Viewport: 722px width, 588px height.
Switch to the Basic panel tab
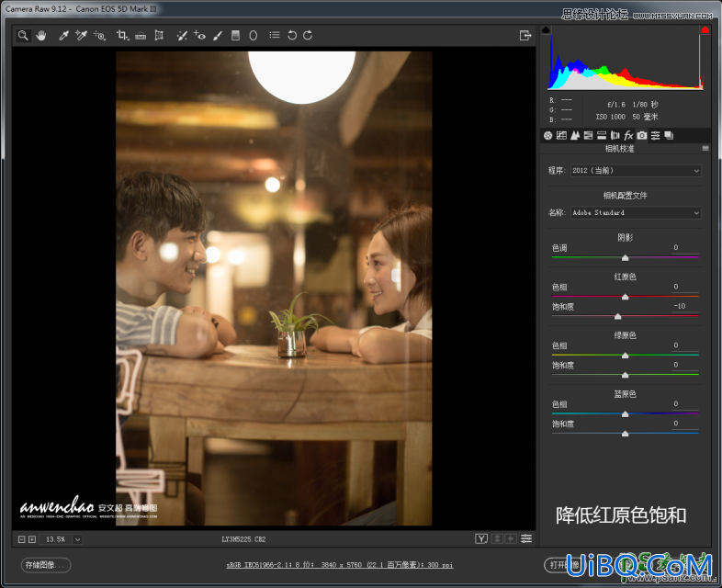(x=548, y=135)
